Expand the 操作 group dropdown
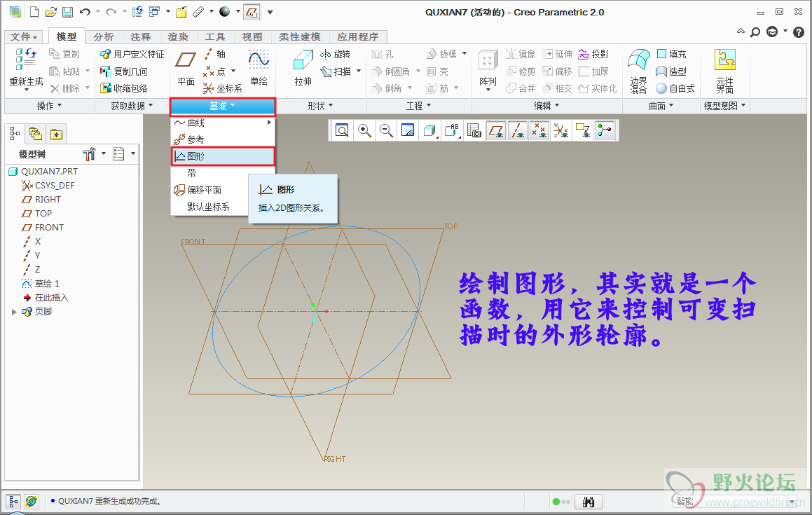Screen dimensions: 812x515 49,106
